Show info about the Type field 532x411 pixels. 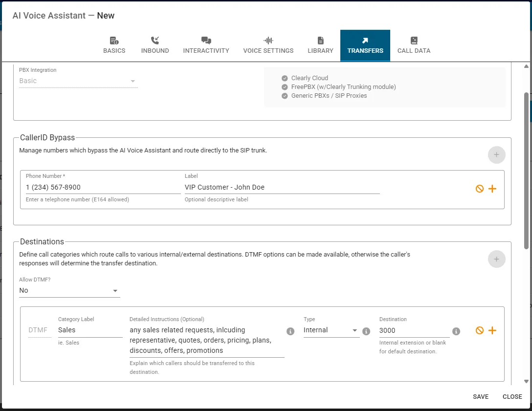click(366, 331)
